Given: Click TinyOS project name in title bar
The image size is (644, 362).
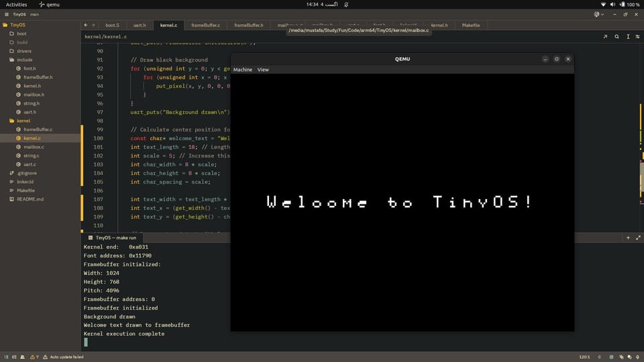Looking at the screenshot, I should (x=19, y=14).
